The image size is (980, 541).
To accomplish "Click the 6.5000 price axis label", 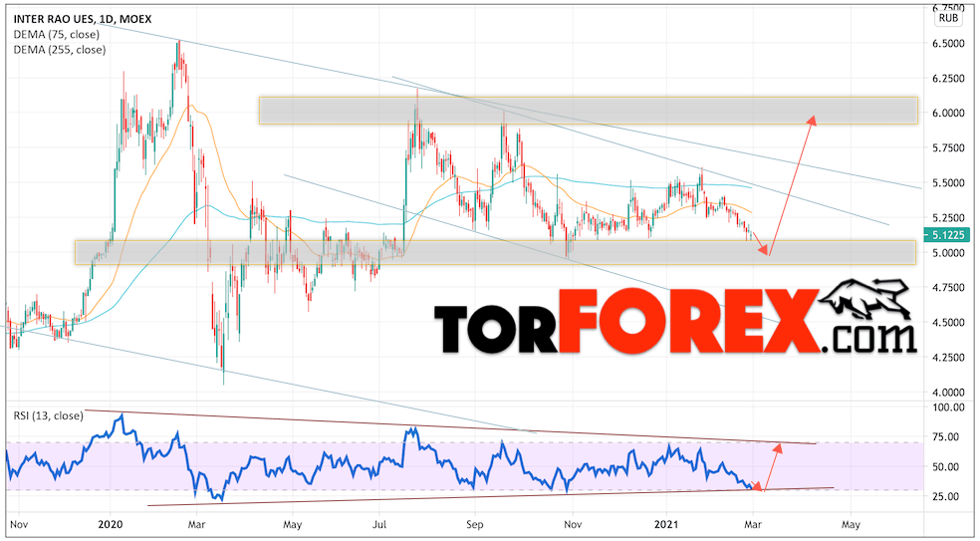I will tap(947, 44).
